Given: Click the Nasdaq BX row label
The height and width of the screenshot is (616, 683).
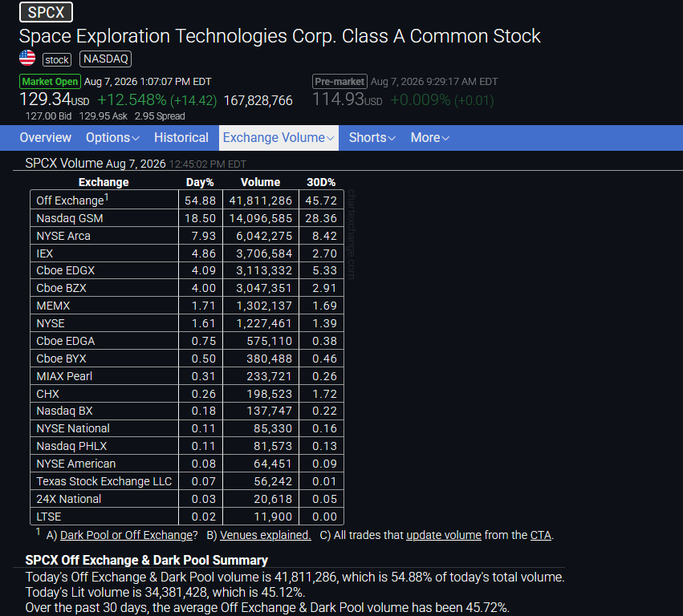Looking at the screenshot, I should pos(64,411).
